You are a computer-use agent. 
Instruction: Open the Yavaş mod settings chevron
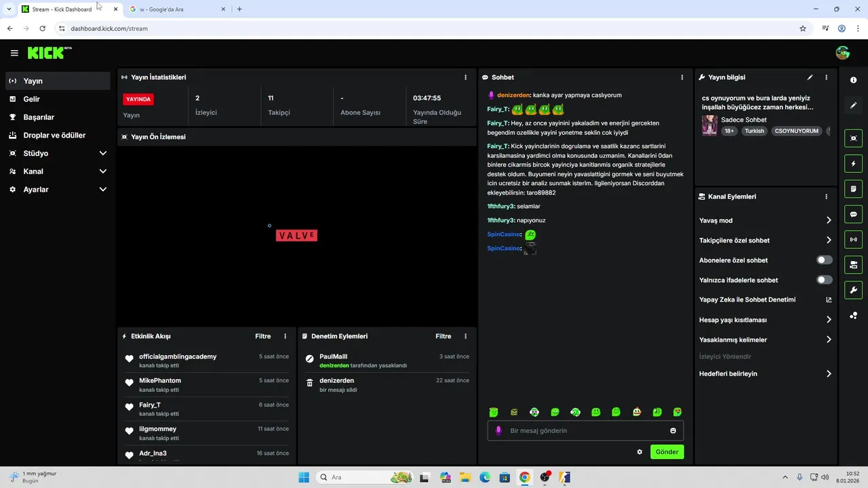click(x=829, y=220)
